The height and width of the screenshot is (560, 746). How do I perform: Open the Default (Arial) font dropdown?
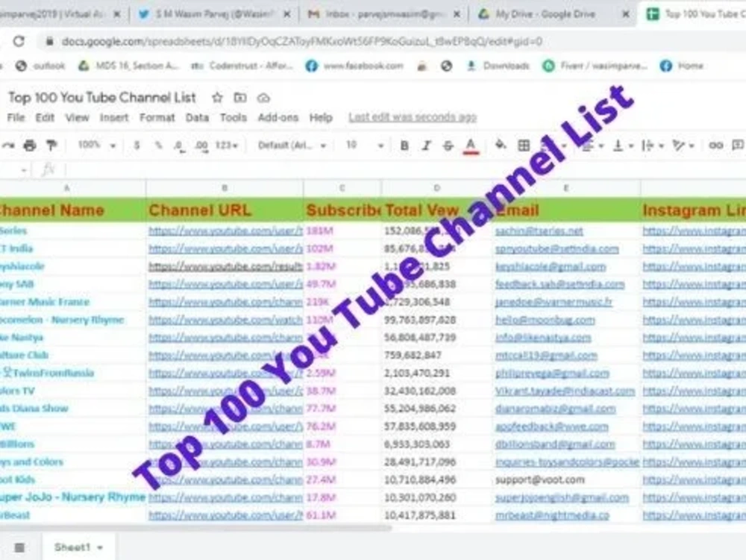point(292,145)
